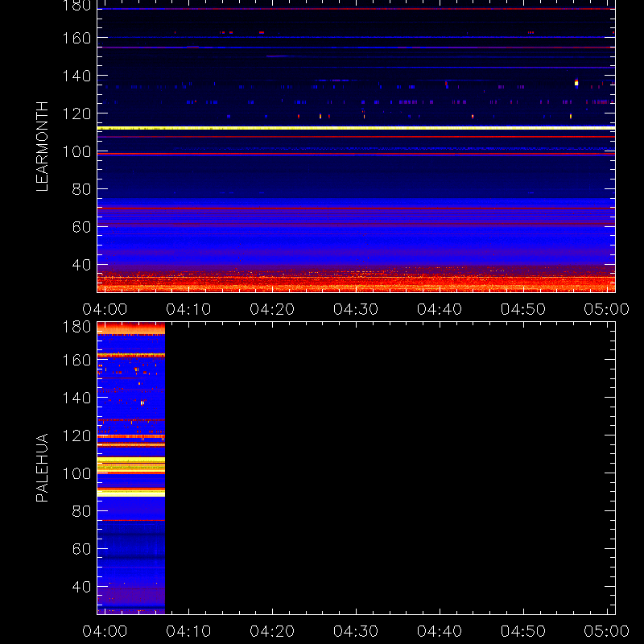Pick the 80 frequency label on Palehua plot

[x=81, y=511]
